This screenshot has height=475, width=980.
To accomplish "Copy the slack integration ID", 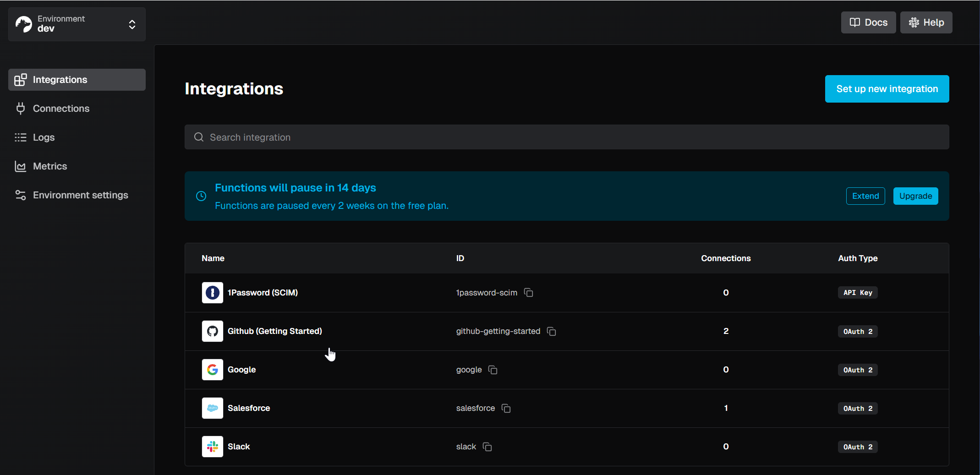I will 487,447.
